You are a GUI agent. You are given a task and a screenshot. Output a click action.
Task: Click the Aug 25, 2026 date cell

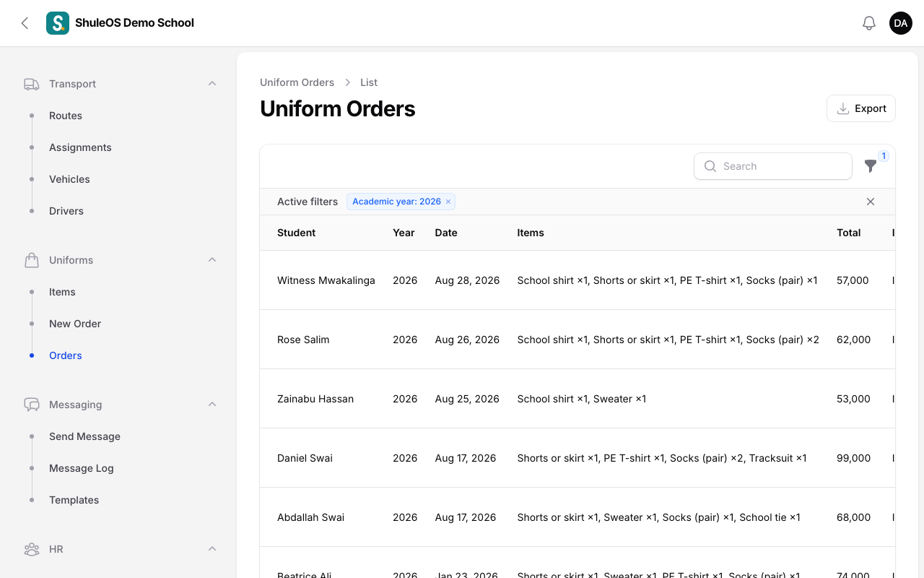coord(467,399)
